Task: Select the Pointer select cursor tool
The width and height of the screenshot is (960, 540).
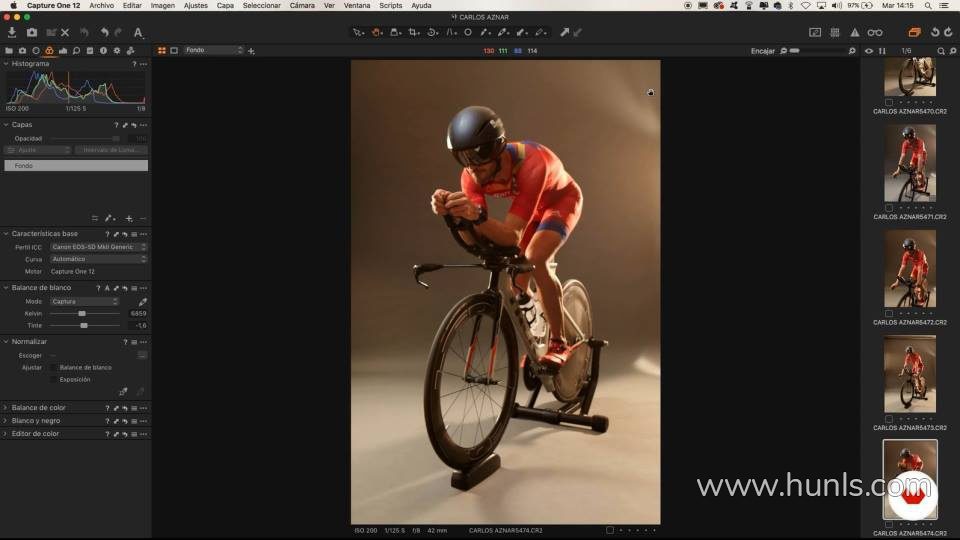Action: (358, 32)
